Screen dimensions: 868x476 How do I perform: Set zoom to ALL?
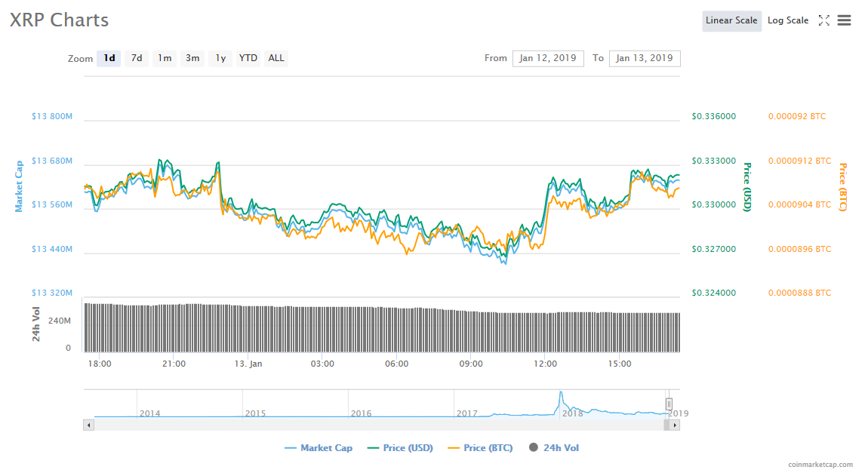coord(276,58)
